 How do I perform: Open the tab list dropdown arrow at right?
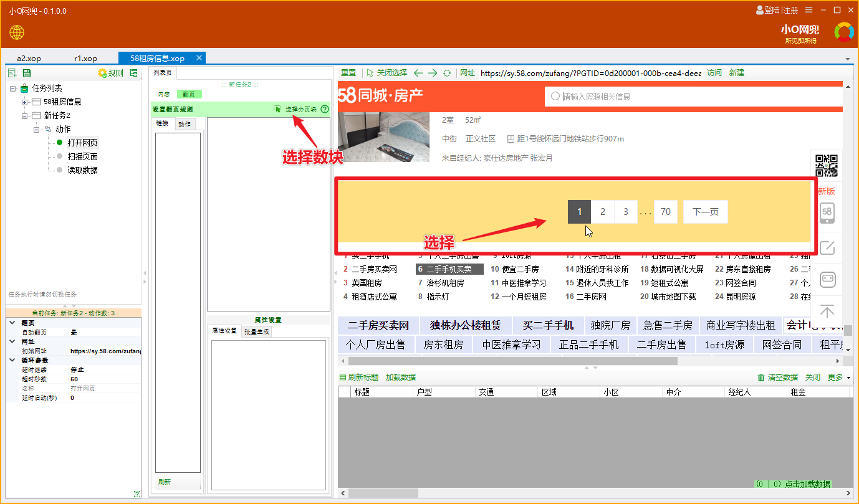(x=848, y=59)
